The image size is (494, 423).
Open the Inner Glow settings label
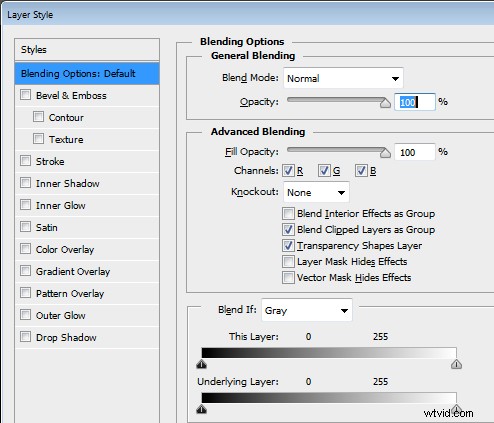click(61, 206)
